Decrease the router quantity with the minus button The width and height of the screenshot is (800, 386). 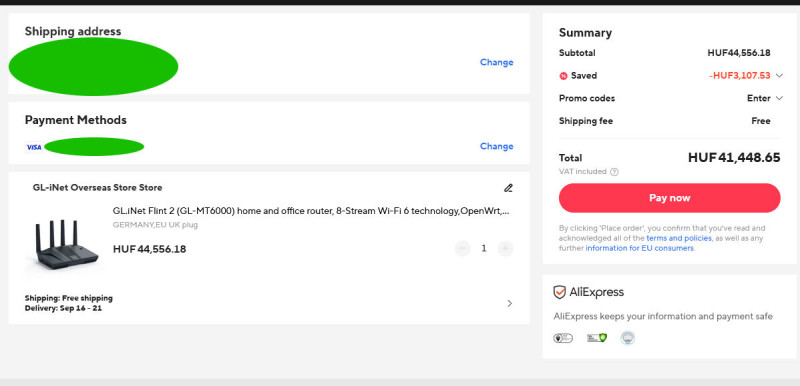pos(463,249)
